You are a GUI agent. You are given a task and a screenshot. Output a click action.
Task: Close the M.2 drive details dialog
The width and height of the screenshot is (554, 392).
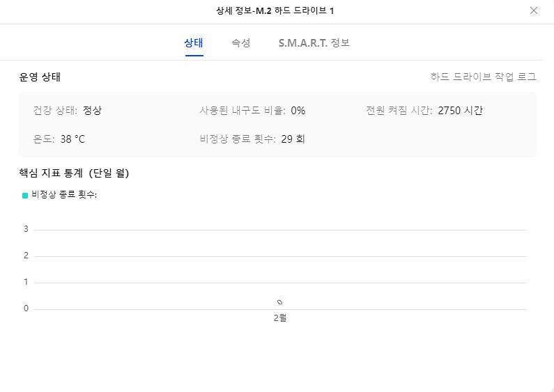[x=534, y=11]
